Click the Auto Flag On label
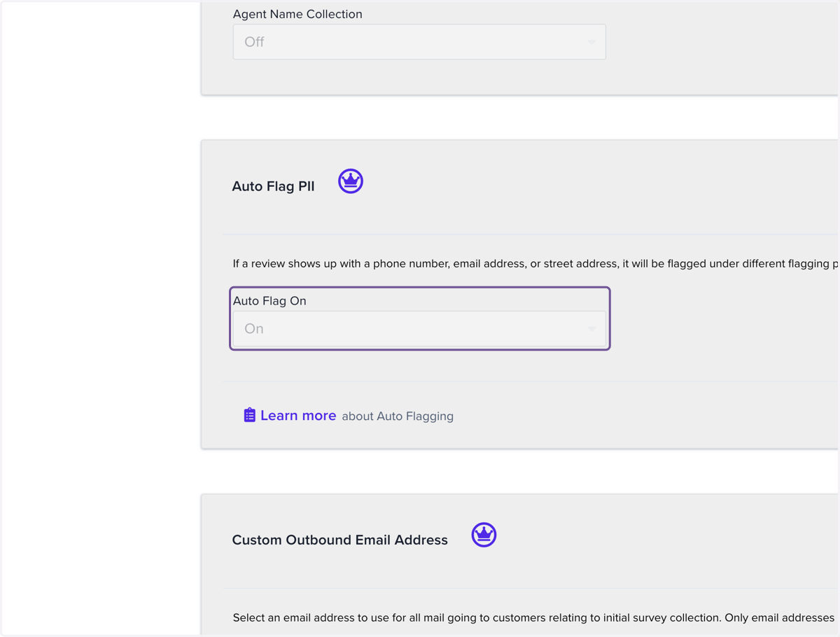Image resolution: width=840 pixels, height=637 pixels. 269,301
